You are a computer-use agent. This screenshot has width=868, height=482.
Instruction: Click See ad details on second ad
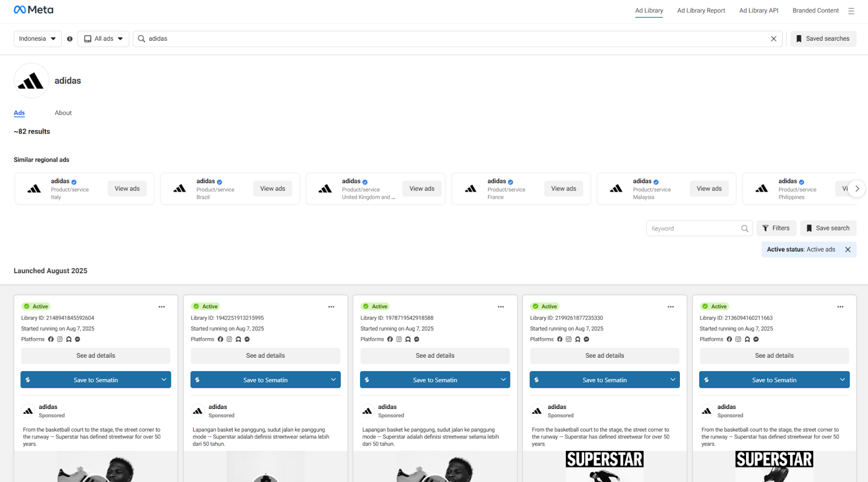click(265, 356)
